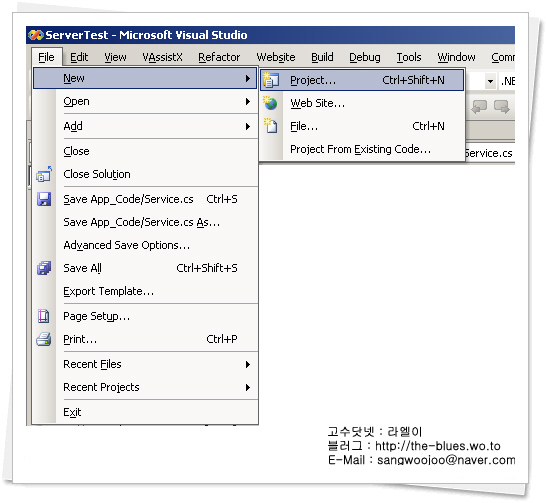
Task: Click the Save floppy disk icon
Action: click(44, 199)
